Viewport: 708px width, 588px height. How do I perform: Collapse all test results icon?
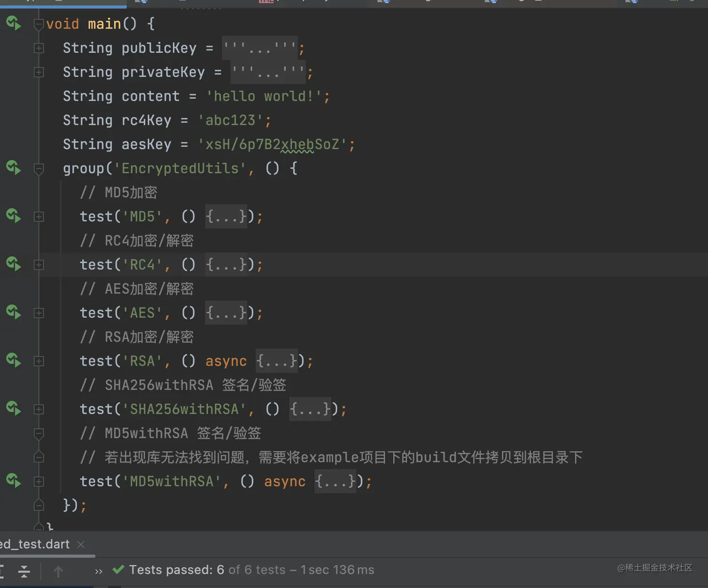pos(24,571)
